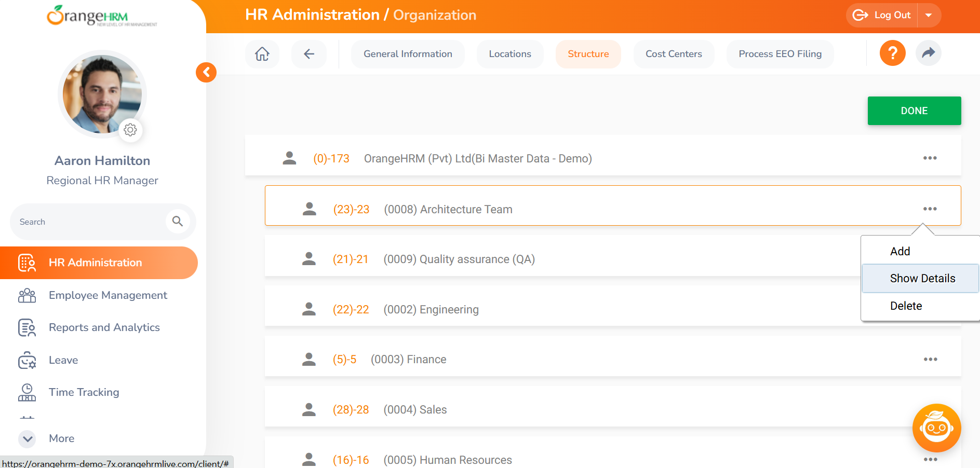Select the (0004) Sales row
Image resolution: width=980 pixels, height=468 pixels.
(613, 406)
